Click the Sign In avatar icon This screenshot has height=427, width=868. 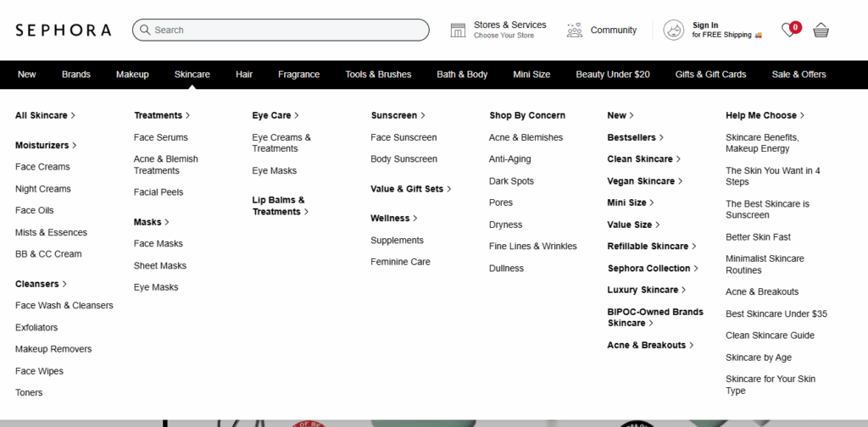coord(674,30)
